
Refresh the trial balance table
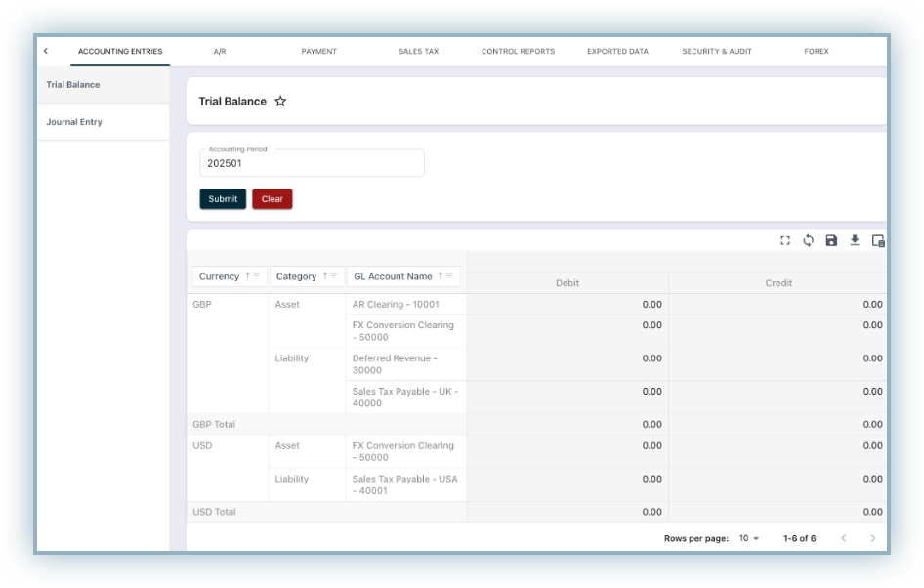coord(809,240)
